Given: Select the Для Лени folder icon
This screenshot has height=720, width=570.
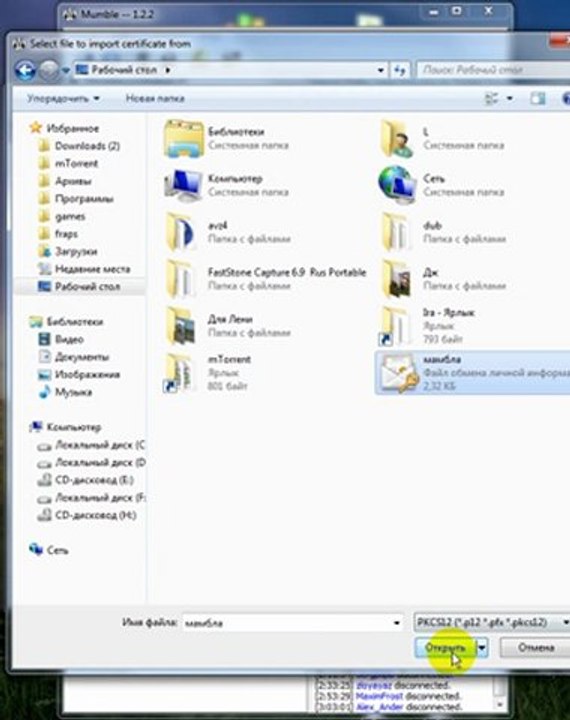Looking at the screenshot, I should point(182,326).
